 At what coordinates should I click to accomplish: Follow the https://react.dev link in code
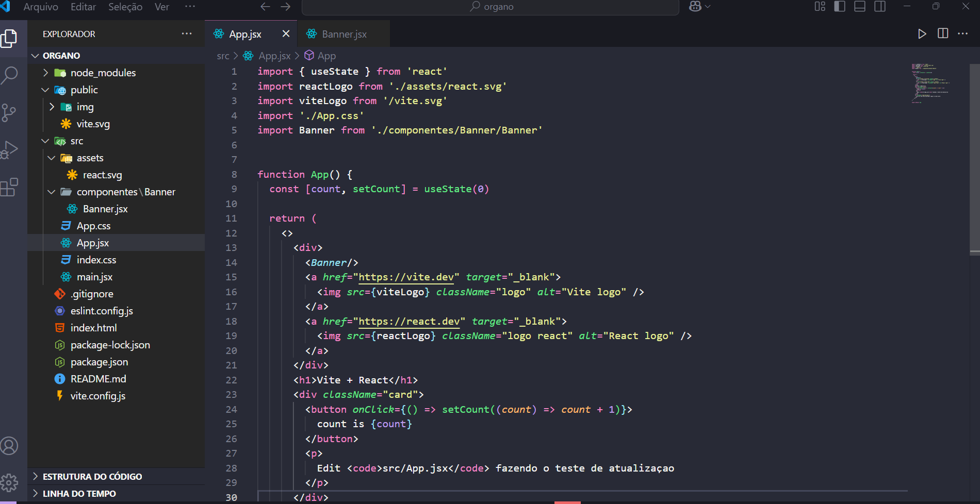point(410,322)
